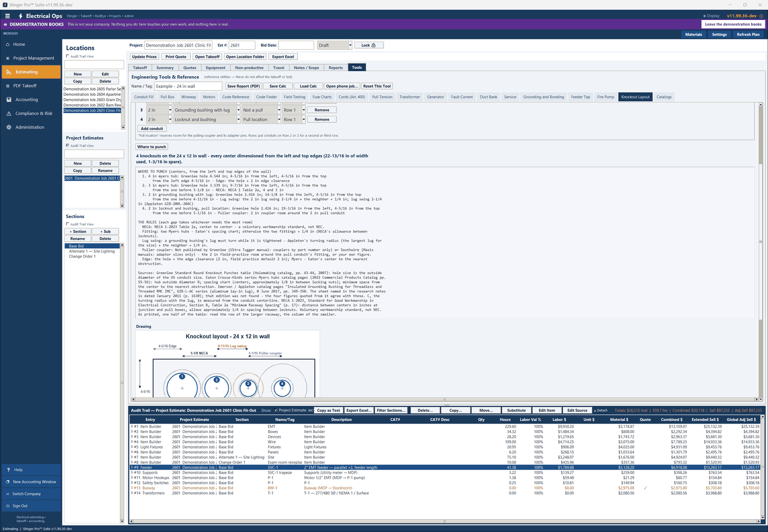This screenshot has height=532, width=768.
Task: Open the Locknut and bushing fitting dropdown
Action: click(238, 119)
